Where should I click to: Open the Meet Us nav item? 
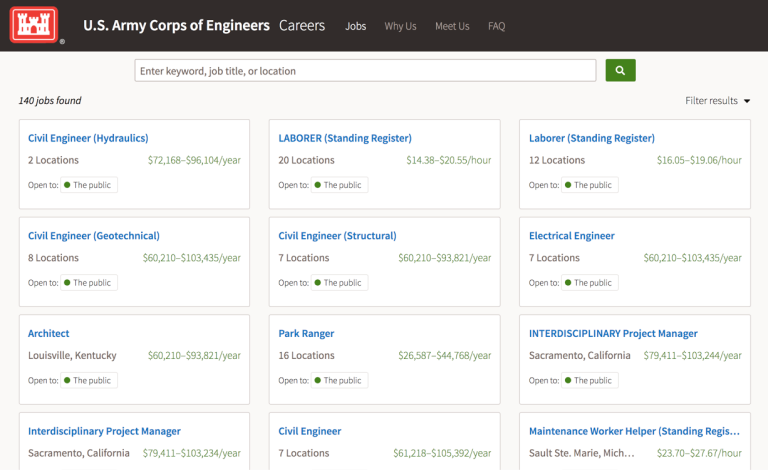[x=452, y=26]
